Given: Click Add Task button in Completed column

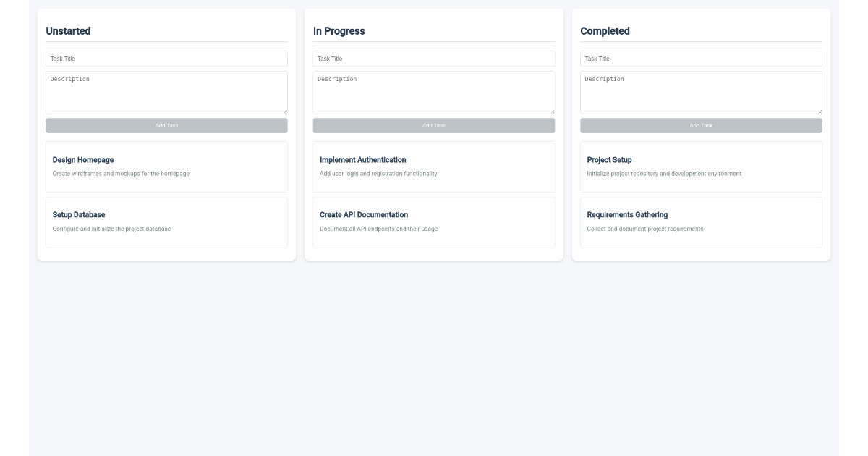Looking at the screenshot, I should point(701,124).
